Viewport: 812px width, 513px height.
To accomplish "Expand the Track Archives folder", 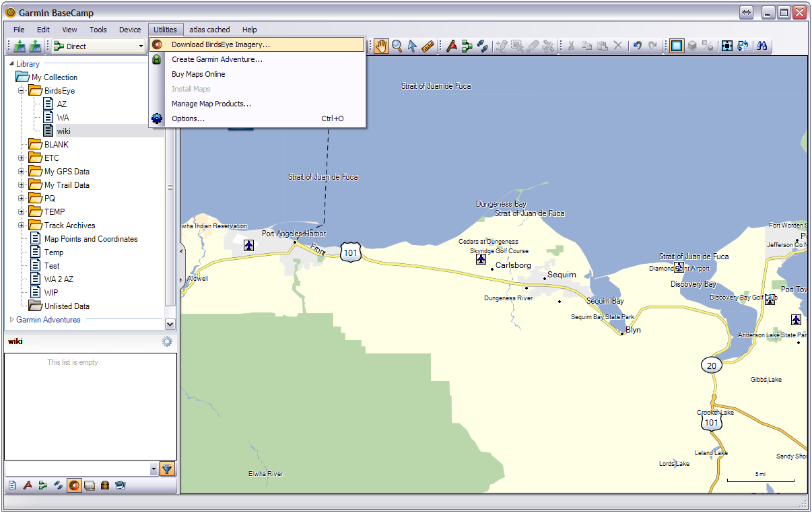I will [22, 225].
